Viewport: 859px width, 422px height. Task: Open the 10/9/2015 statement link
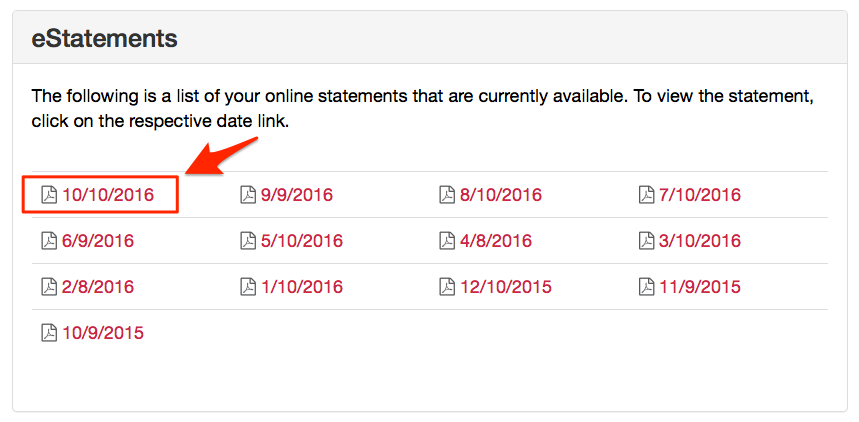[103, 333]
